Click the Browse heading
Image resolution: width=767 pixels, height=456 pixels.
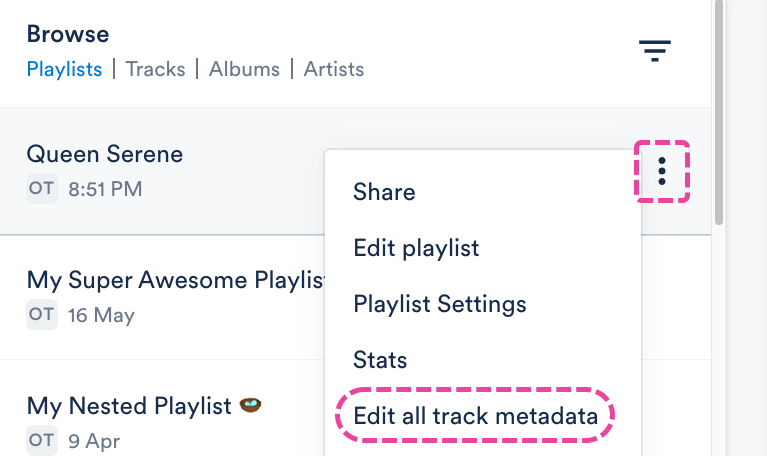(x=68, y=34)
